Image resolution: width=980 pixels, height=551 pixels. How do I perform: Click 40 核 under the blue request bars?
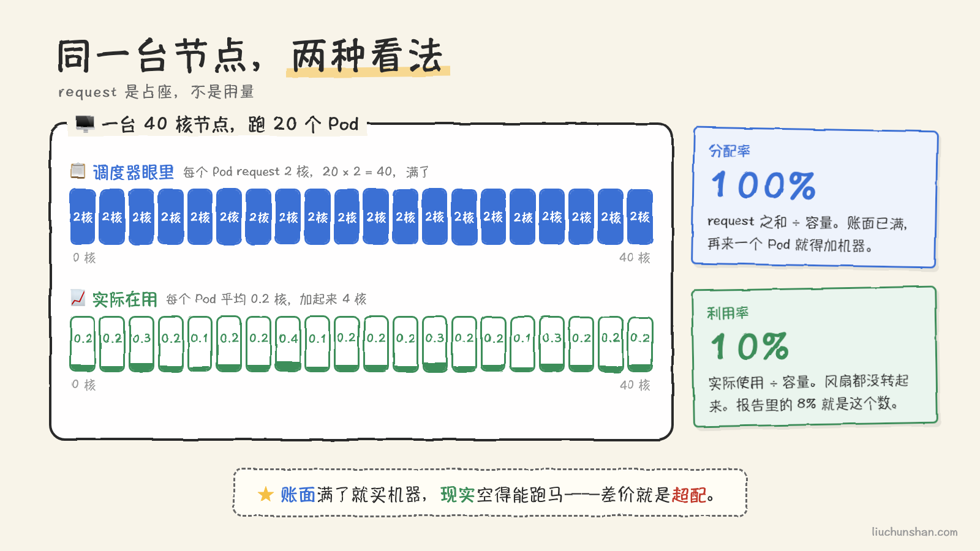coord(635,258)
